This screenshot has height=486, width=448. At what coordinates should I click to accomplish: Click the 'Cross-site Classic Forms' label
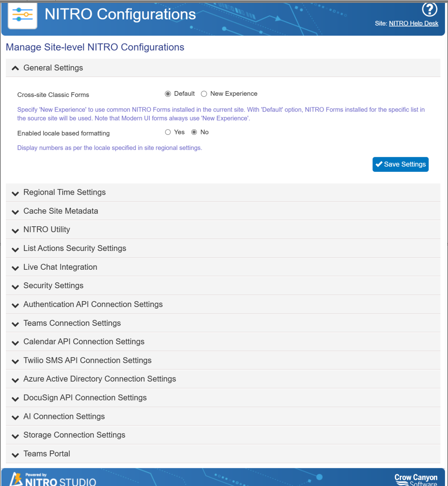coord(53,95)
